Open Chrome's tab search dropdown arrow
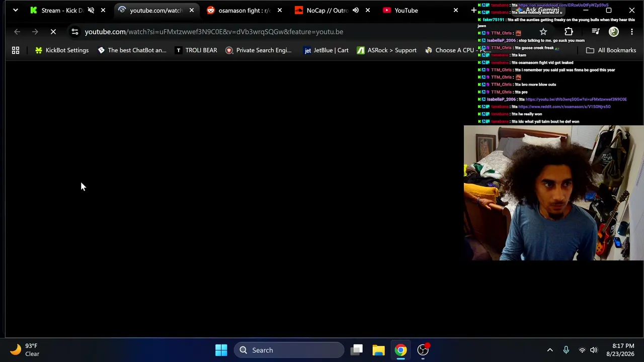Viewport: 644px width, 362px height. [x=16, y=10]
